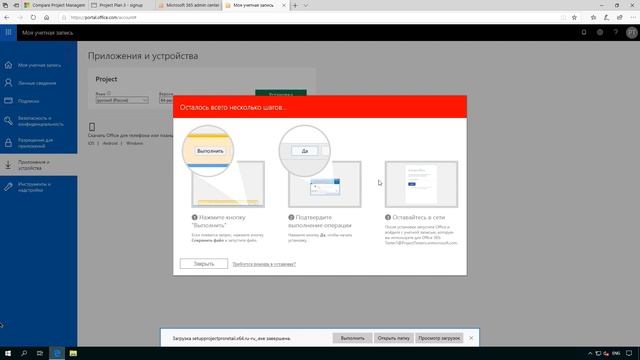Click the ENG language indicator in tray
The height and width of the screenshot is (360, 640).
point(616,353)
